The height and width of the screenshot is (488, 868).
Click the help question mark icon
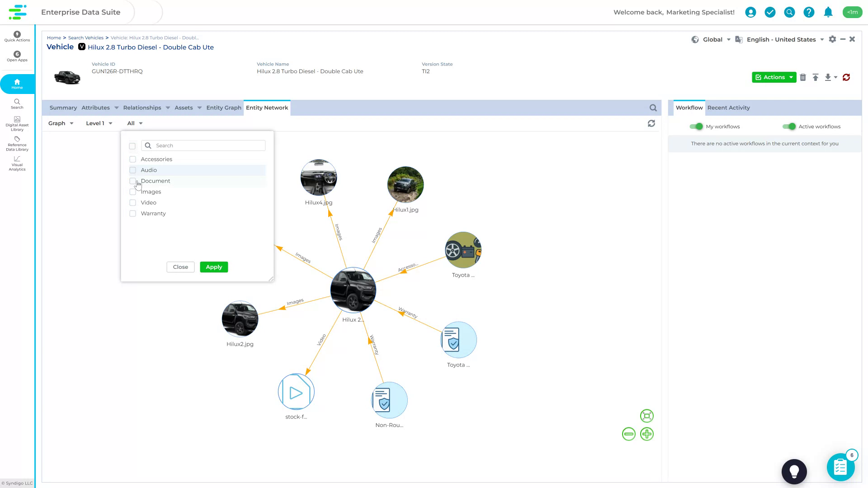(x=809, y=12)
